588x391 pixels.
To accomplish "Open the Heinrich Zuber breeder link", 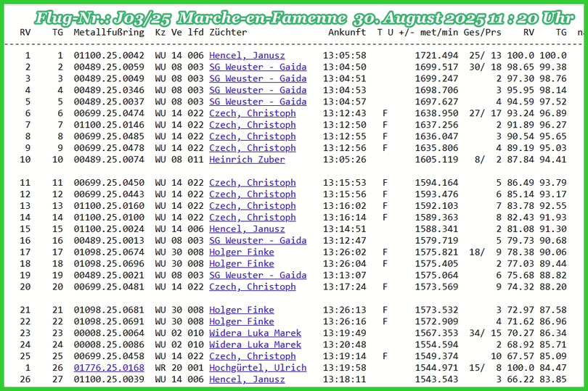I will 247,160.
